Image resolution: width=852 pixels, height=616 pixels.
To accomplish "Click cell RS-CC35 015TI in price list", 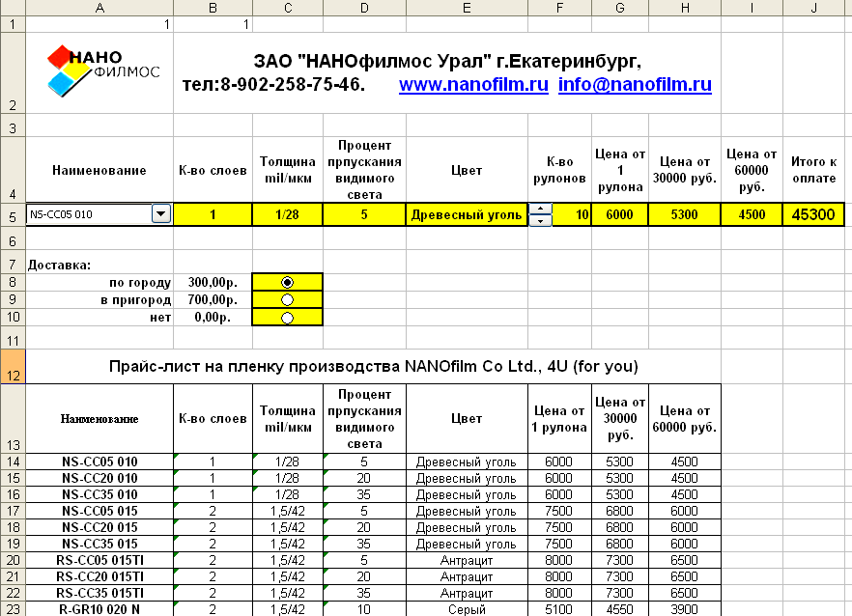I will [x=99, y=593].
